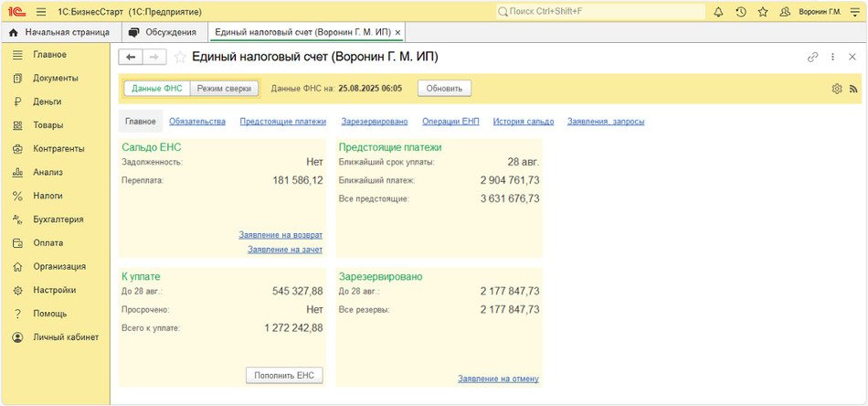868x406 pixels.
Task: Click the Анализ chart icon
Action: tap(17, 172)
